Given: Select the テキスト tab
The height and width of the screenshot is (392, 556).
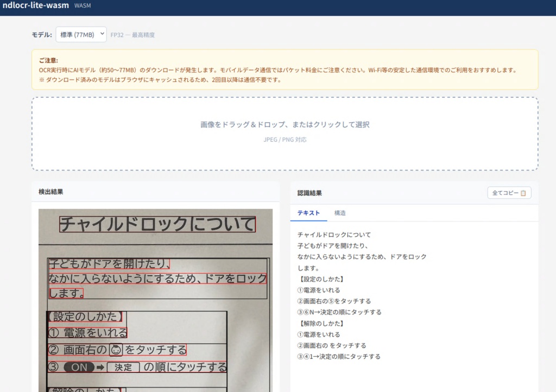Looking at the screenshot, I should 308,213.
